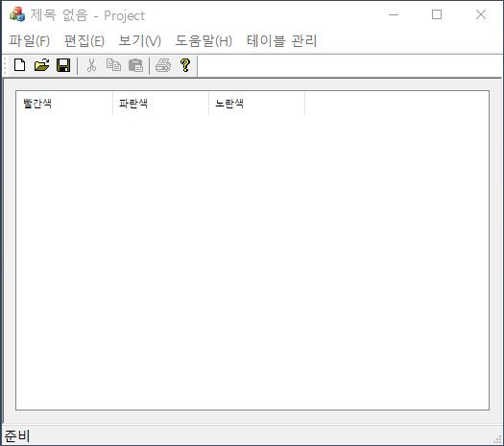The width and height of the screenshot is (504, 446).
Task: Open the 보기(V) menu
Action: pyautogui.click(x=140, y=41)
